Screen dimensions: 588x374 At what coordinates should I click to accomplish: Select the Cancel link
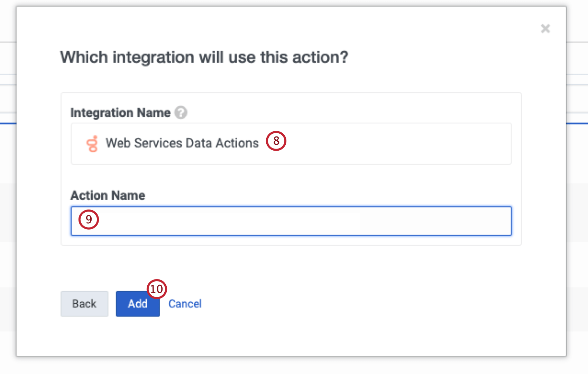(185, 304)
